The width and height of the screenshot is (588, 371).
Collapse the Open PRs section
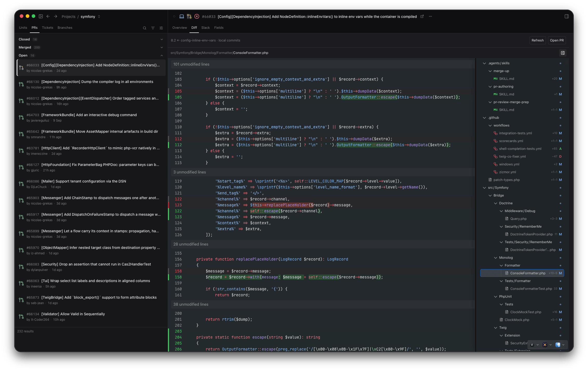[91, 55]
